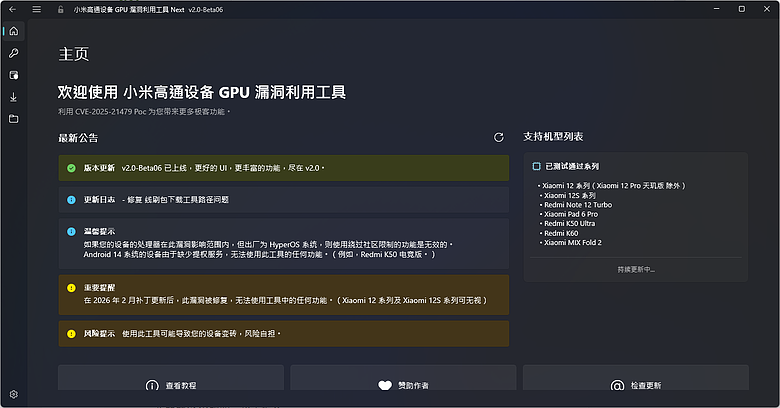Select Xiaomi Pad 6 Pro entry

pos(571,214)
